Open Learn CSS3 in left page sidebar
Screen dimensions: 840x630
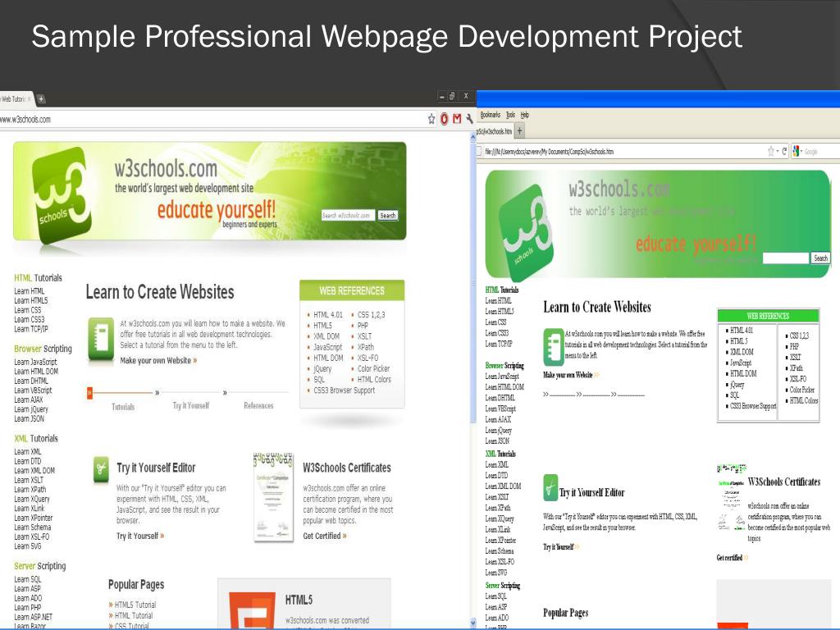point(29,319)
